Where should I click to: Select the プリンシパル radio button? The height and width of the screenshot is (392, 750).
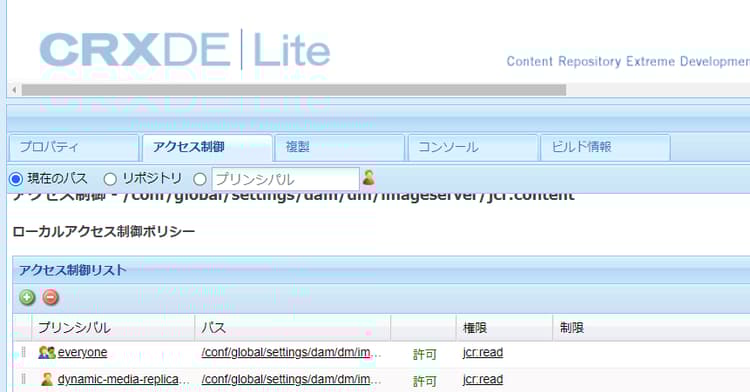click(200, 179)
